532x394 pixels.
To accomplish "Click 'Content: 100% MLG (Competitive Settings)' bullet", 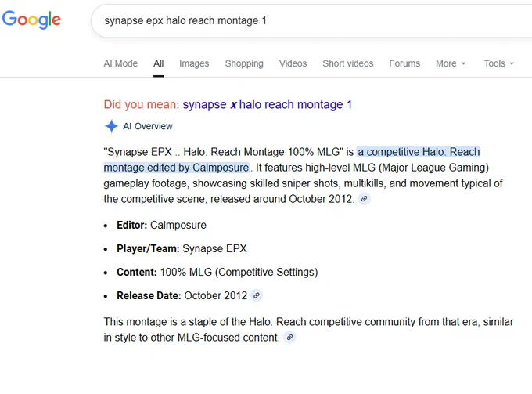I will pyautogui.click(x=217, y=272).
